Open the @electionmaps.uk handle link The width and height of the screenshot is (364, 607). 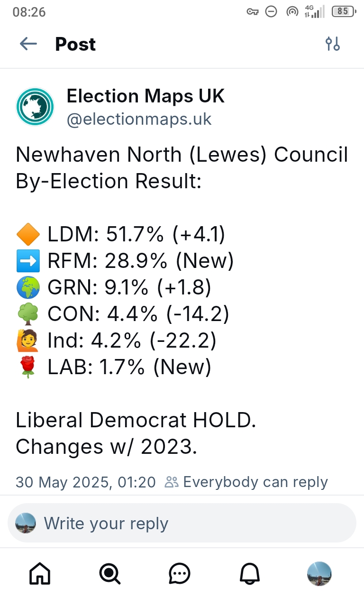[139, 119]
